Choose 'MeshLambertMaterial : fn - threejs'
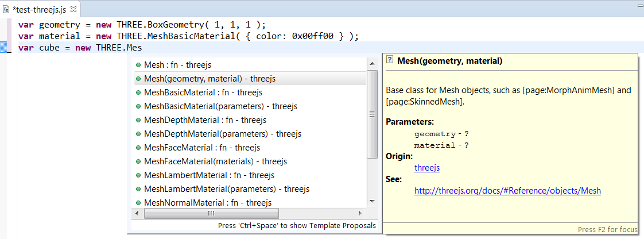The height and width of the screenshot is (239, 644). point(250,175)
